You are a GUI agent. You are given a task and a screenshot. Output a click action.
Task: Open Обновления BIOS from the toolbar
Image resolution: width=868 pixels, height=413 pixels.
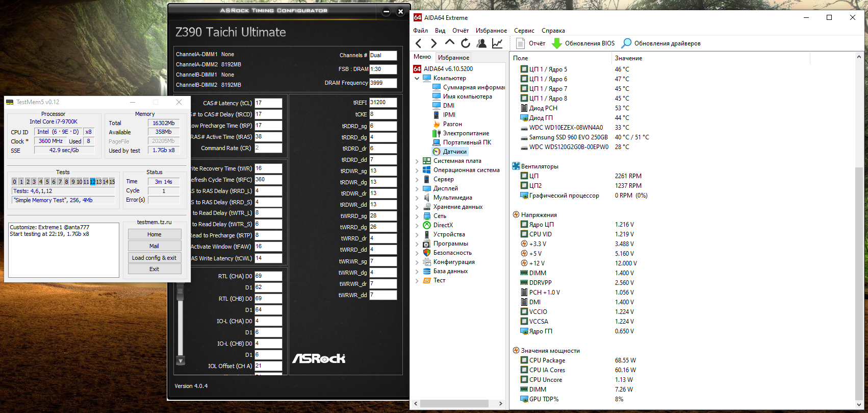(x=584, y=43)
